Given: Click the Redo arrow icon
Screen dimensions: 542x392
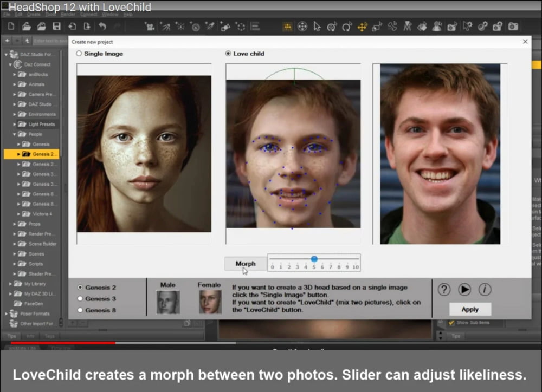Looking at the screenshot, I should click(117, 26).
